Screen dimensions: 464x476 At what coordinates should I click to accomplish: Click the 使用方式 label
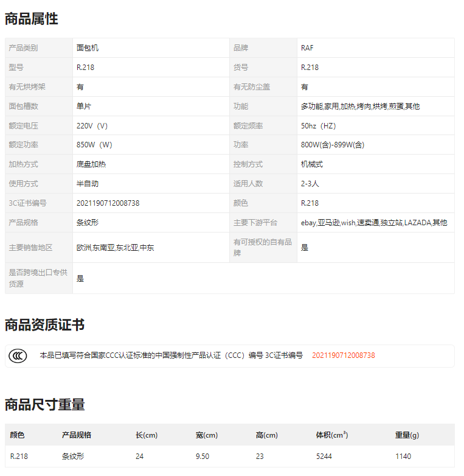[23, 184]
